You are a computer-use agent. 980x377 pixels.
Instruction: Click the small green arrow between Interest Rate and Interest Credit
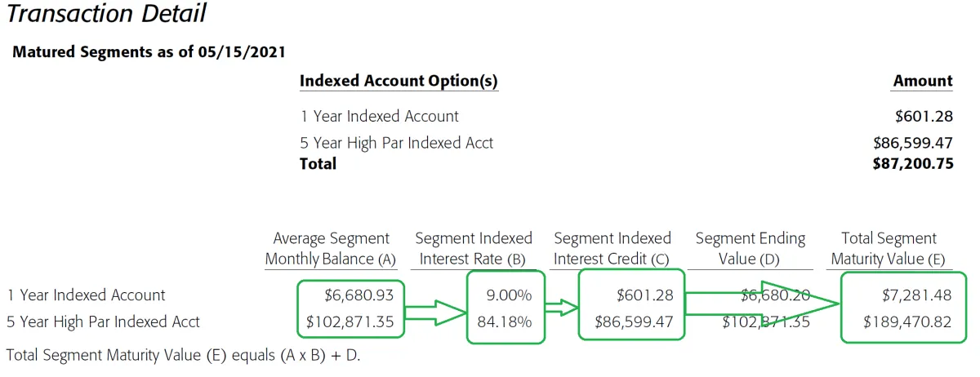tap(559, 308)
